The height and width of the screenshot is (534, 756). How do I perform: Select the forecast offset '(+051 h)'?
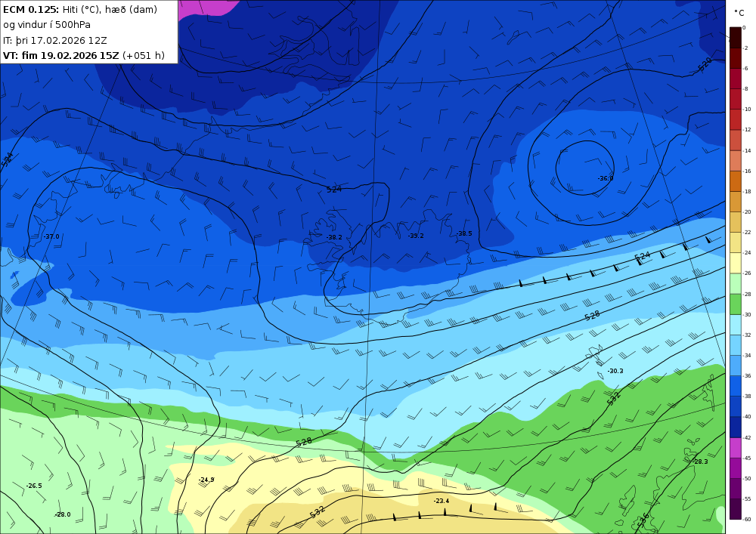pos(144,56)
